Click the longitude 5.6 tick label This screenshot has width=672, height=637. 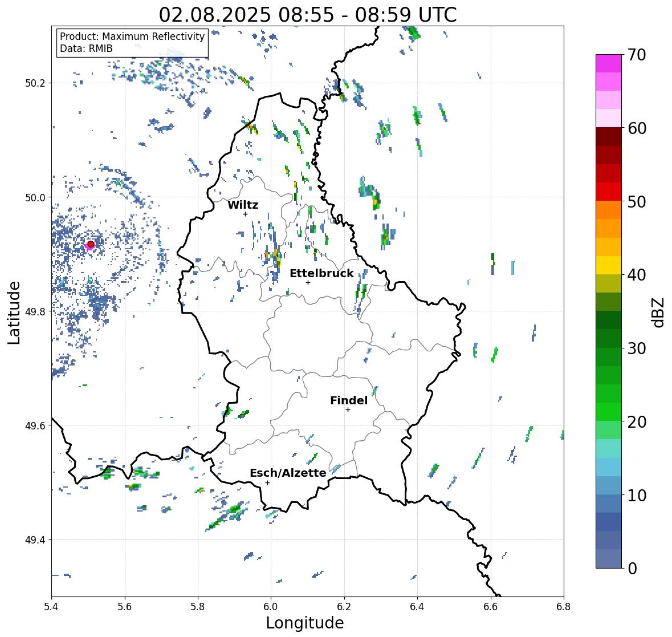tap(125, 607)
